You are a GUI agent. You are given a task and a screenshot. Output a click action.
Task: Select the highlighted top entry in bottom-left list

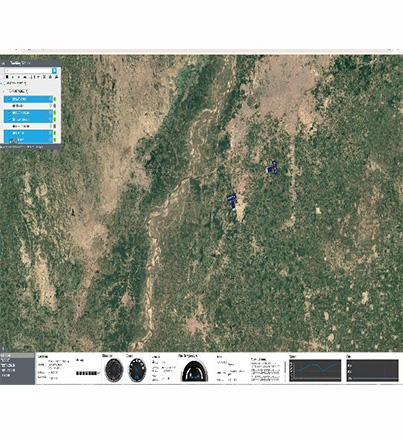coord(17,356)
